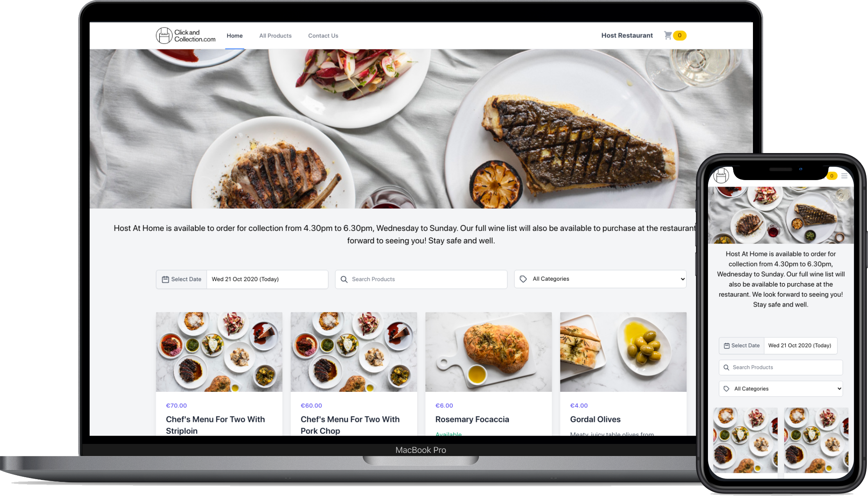Click the calendar/date picker icon
868x496 pixels.
(x=165, y=279)
